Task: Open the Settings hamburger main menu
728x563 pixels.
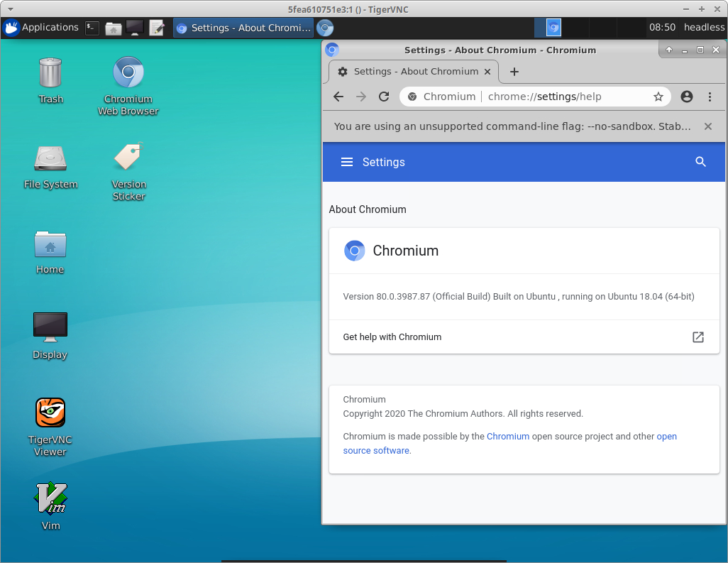Action: 347,162
